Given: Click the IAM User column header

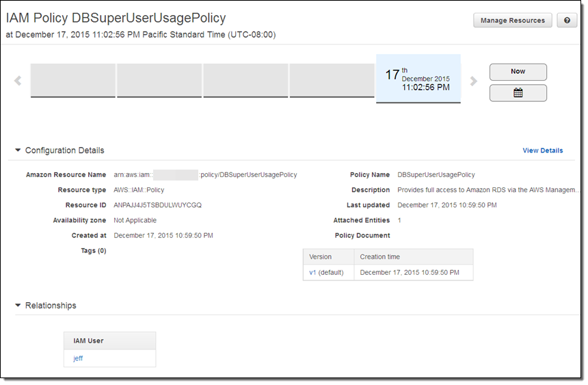Looking at the screenshot, I should pyautogui.click(x=88, y=341).
